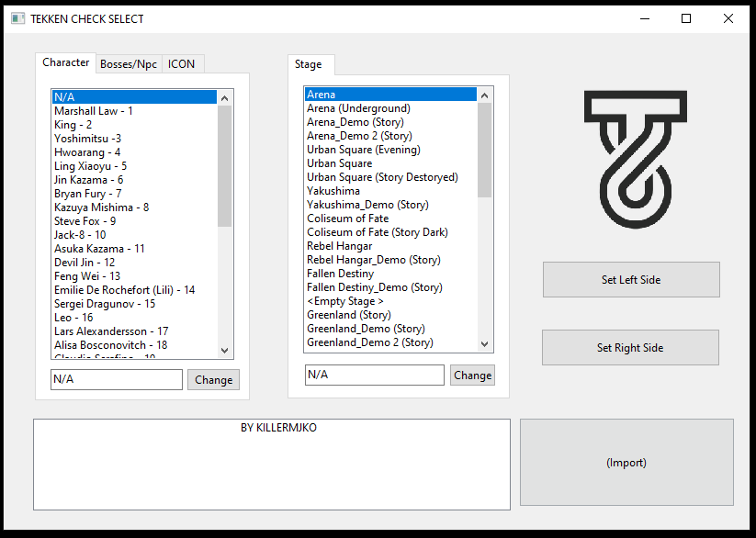
Task: Maximize the TEKKEN CHECK SELECT window
Action: [x=686, y=18]
